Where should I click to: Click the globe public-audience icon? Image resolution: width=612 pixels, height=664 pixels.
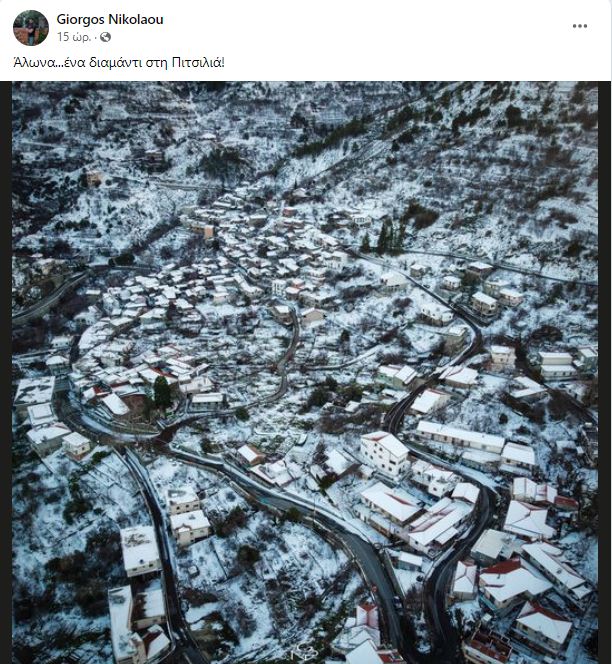point(105,37)
